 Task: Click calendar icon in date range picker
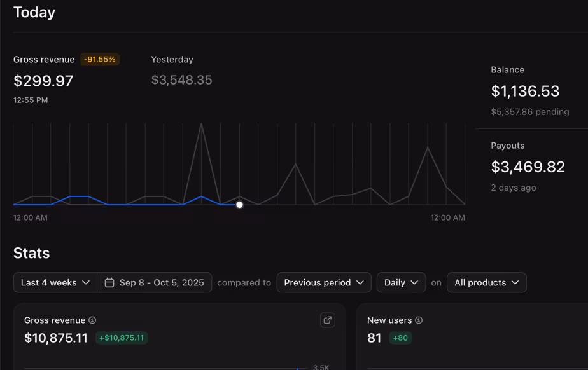(109, 283)
